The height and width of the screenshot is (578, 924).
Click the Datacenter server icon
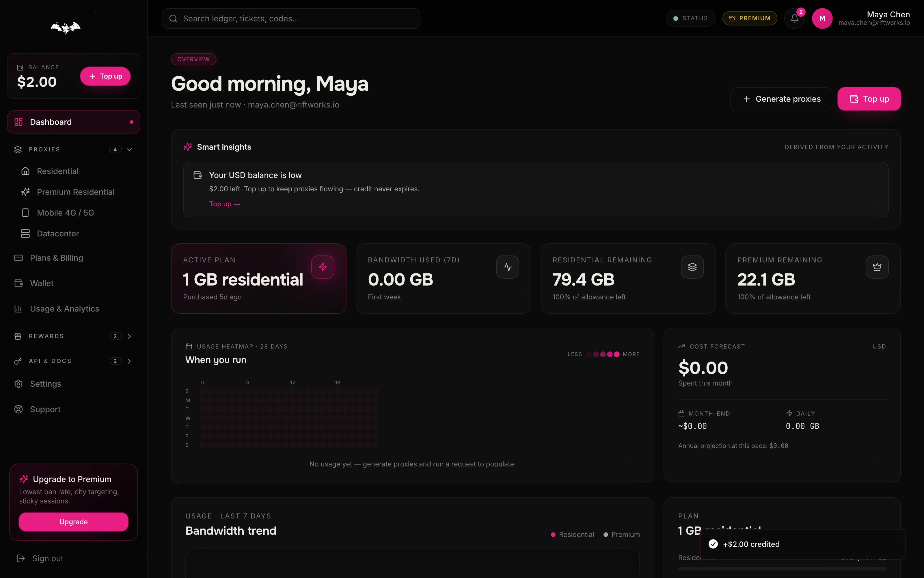pos(25,234)
